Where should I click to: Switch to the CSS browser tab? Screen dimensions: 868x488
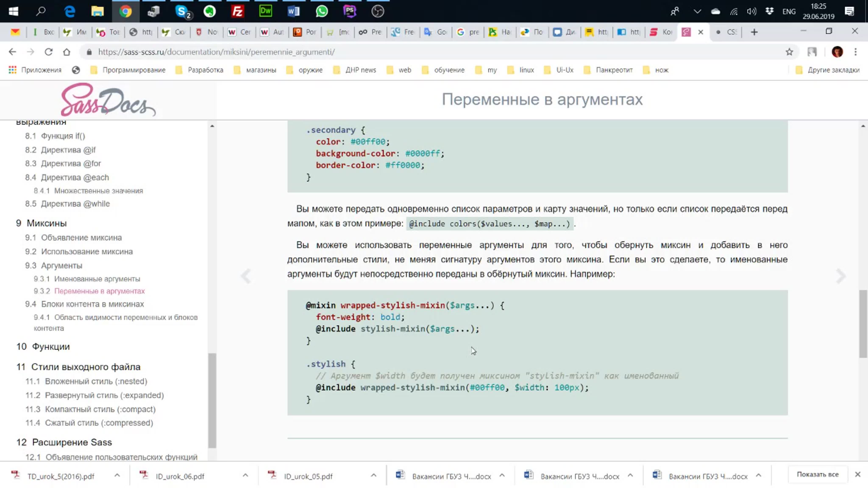(728, 32)
